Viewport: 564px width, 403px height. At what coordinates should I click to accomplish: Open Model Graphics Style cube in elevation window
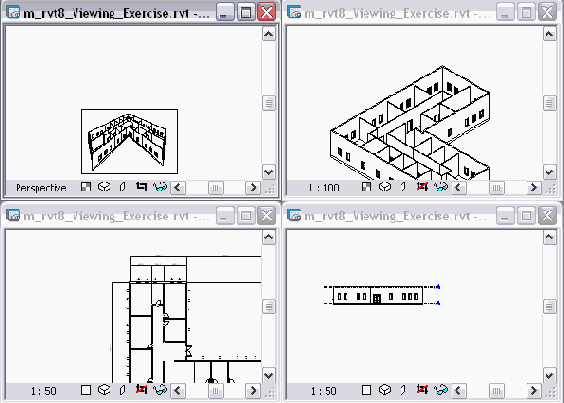385,390
